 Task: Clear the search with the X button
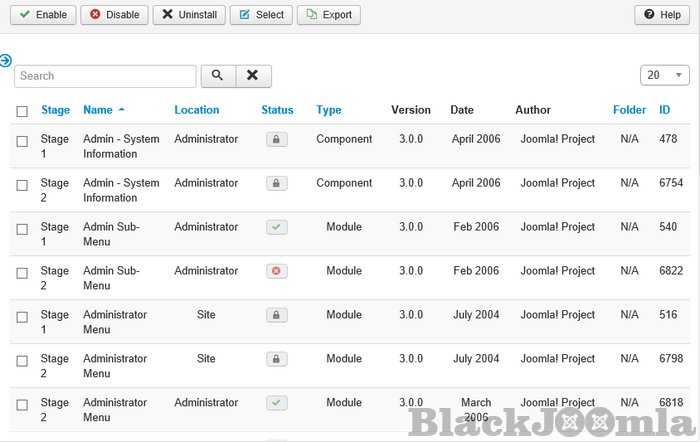click(x=253, y=76)
